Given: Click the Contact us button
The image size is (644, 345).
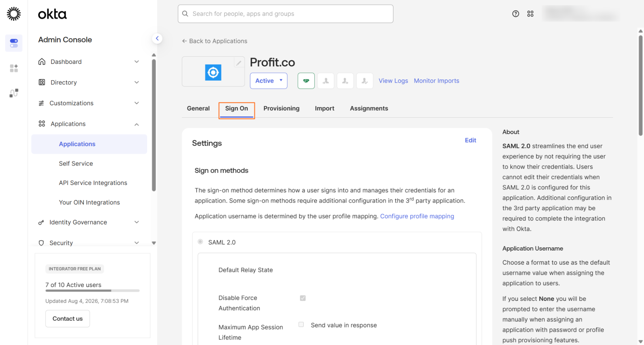Looking at the screenshot, I should pyautogui.click(x=68, y=319).
